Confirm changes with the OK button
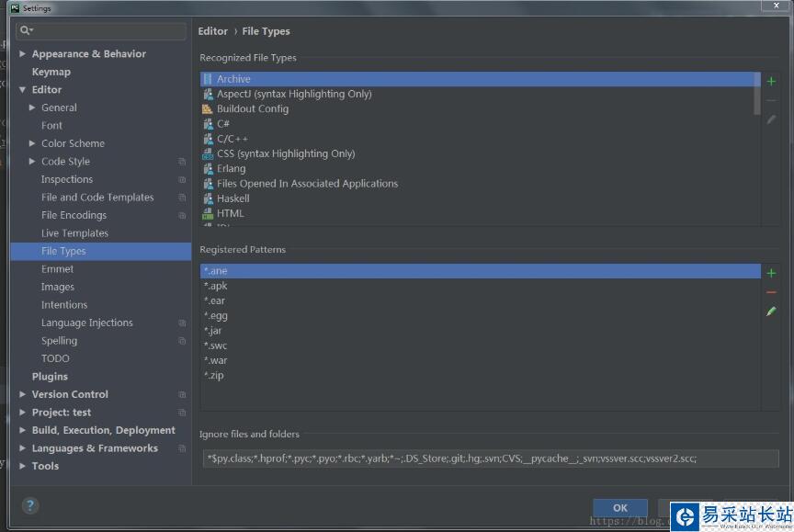The height and width of the screenshot is (532, 794). coord(618,507)
